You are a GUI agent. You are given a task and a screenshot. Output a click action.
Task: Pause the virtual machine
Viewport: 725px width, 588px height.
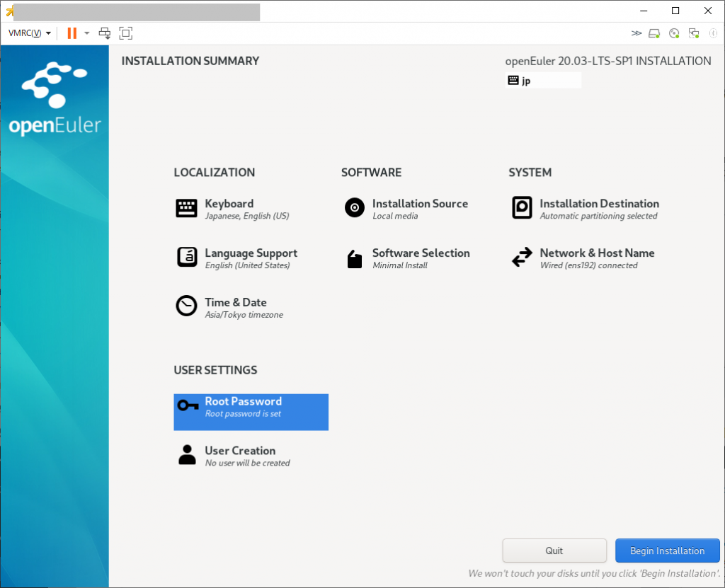(72, 33)
